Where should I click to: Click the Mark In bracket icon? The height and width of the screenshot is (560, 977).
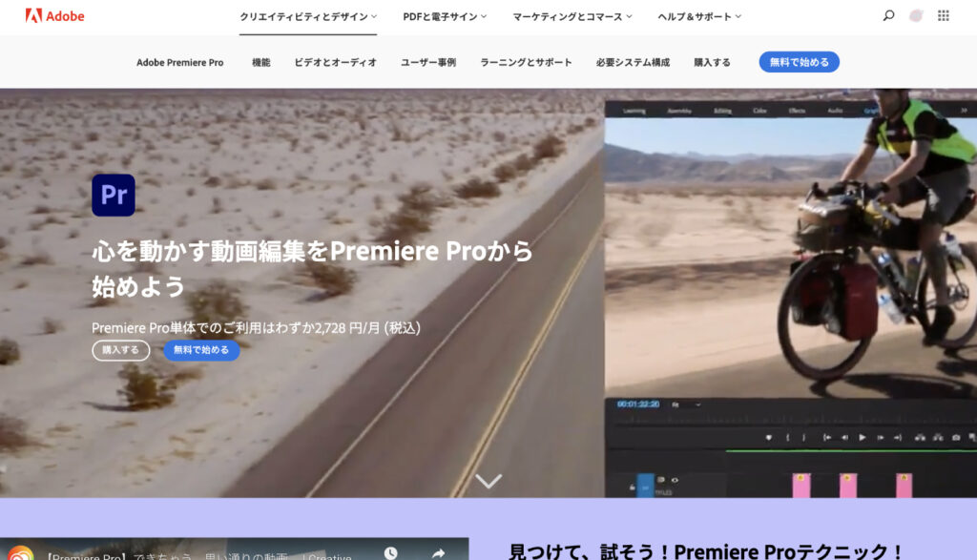pyautogui.click(x=787, y=437)
